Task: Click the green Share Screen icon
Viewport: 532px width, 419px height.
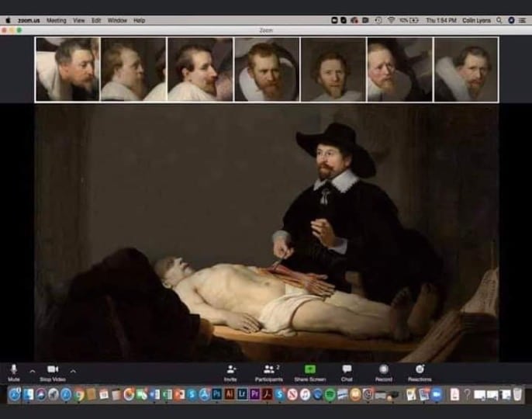Action: click(x=310, y=369)
